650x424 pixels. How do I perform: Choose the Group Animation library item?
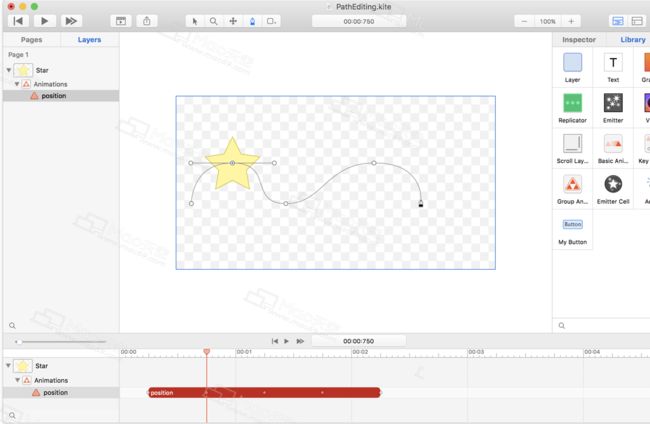pyautogui.click(x=572, y=189)
